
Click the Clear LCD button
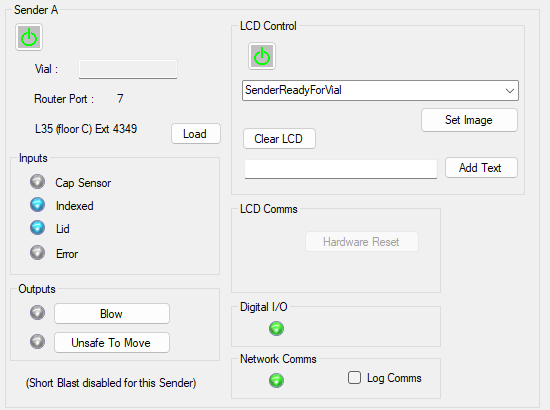click(x=279, y=139)
